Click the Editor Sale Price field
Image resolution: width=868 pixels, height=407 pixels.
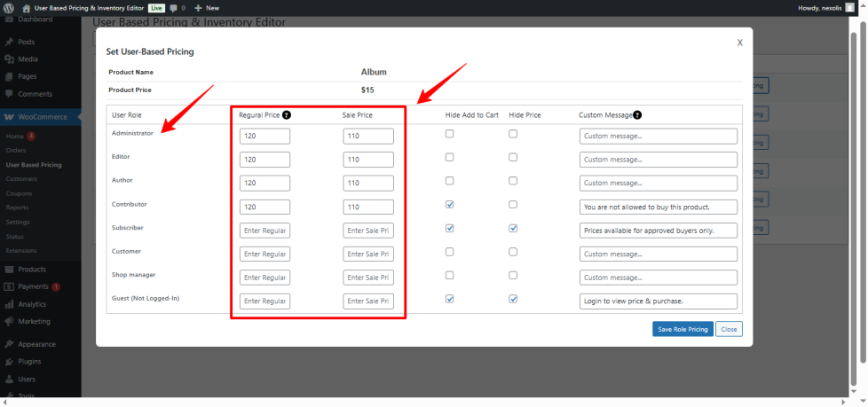coord(368,160)
